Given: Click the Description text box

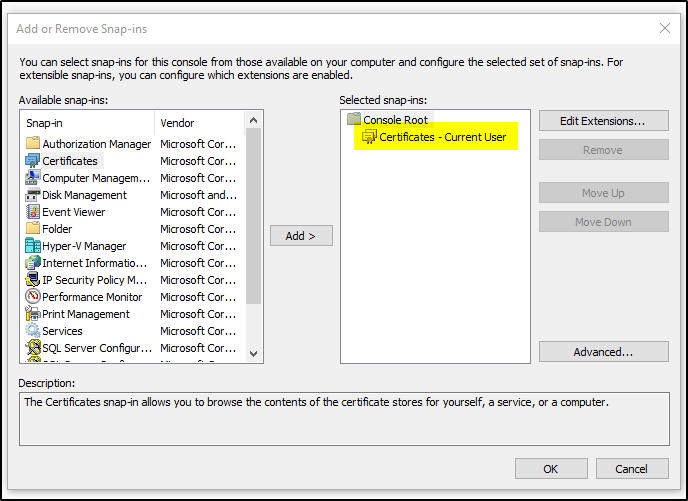Looking at the screenshot, I should 344,419.
